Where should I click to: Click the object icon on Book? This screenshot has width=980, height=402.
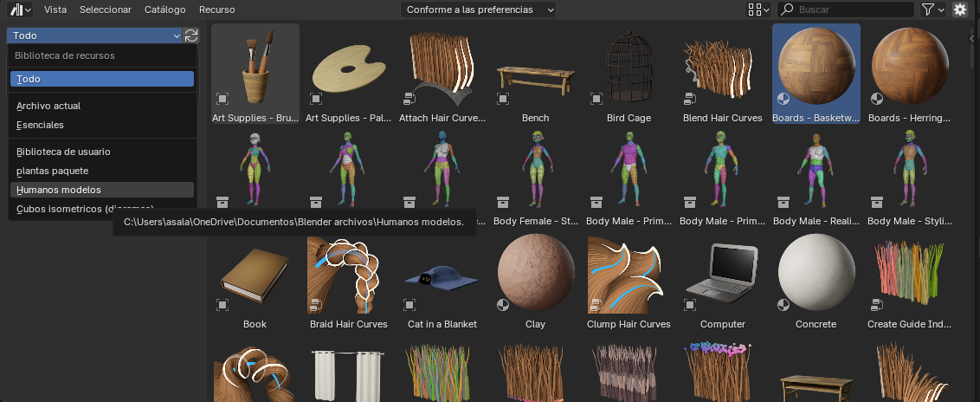[222, 304]
